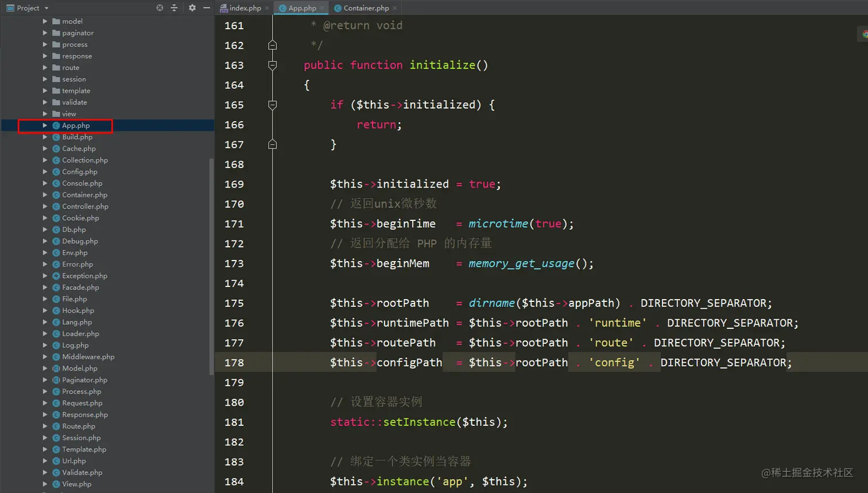The width and height of the screenshot is (868, 493).
Task: Click the Hook.php class icon
Action: (x=56, y=310)
